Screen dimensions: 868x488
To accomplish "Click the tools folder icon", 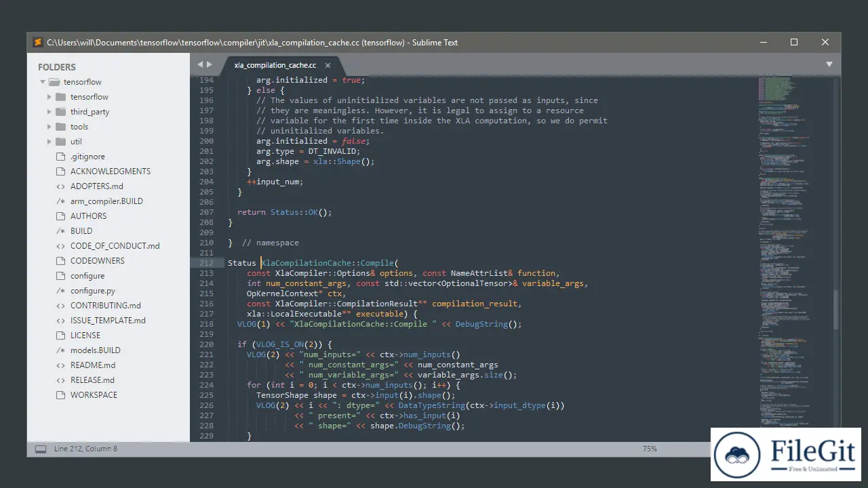I will pyautogui.click(x=60, y=127).
